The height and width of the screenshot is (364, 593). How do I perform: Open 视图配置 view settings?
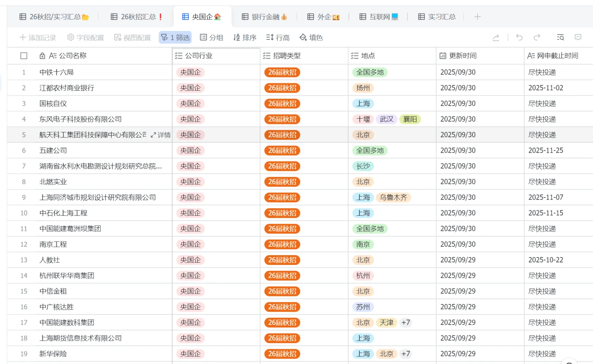(132, 37)
